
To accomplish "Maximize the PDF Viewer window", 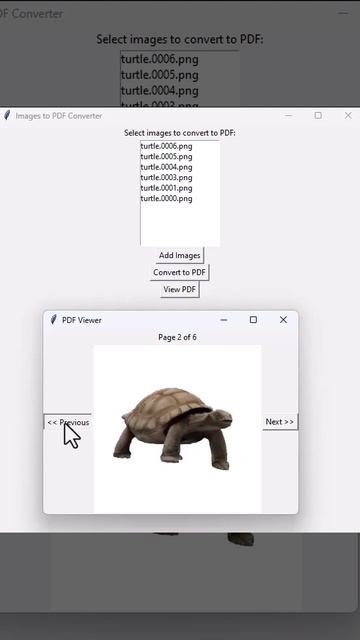I will [x=253, y=320].
